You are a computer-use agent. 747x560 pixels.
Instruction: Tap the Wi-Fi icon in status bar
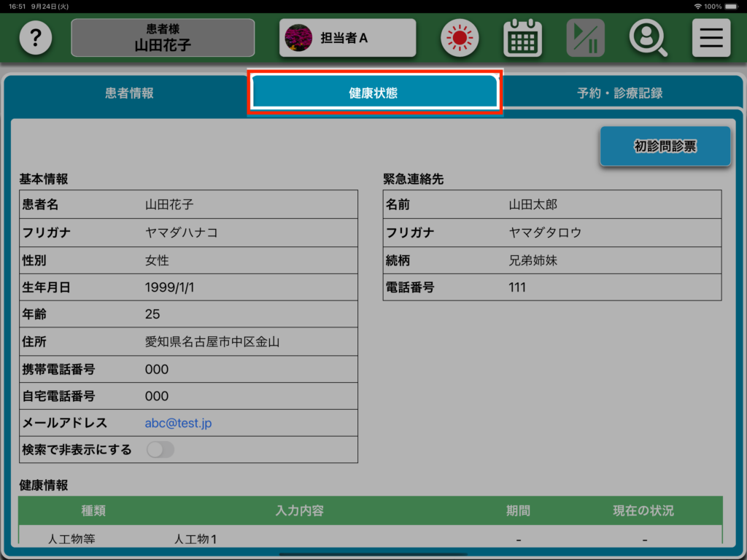click(698, 7)
